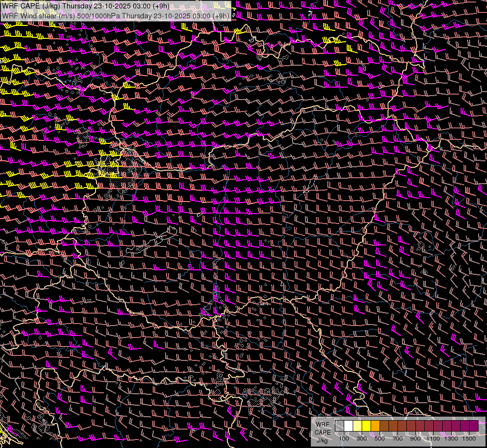Image resolution: width=487 pixels, height=448 pixels.
Task: Click the white swatch in the CAPE legend
Action: [348, 426]
